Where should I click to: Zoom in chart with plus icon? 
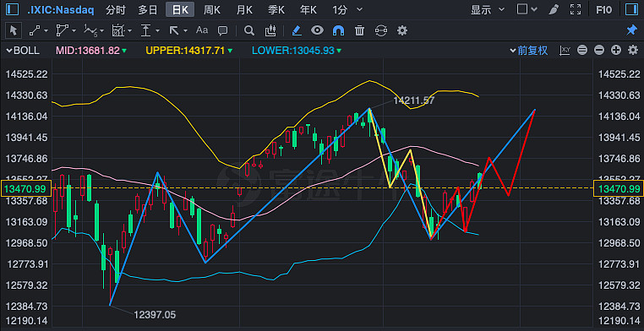tap(616, 51)
